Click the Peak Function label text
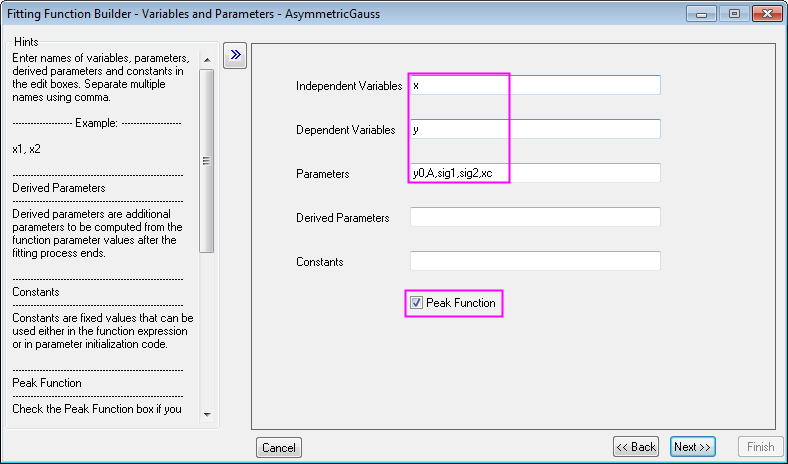The image size is (788, 464). coord(460,302)
